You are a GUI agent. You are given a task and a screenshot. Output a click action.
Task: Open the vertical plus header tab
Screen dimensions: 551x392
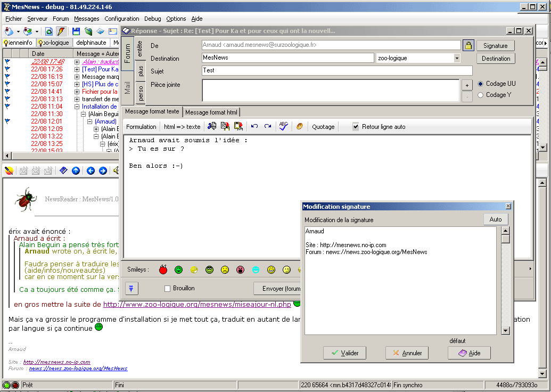click(x=141, y=71)
